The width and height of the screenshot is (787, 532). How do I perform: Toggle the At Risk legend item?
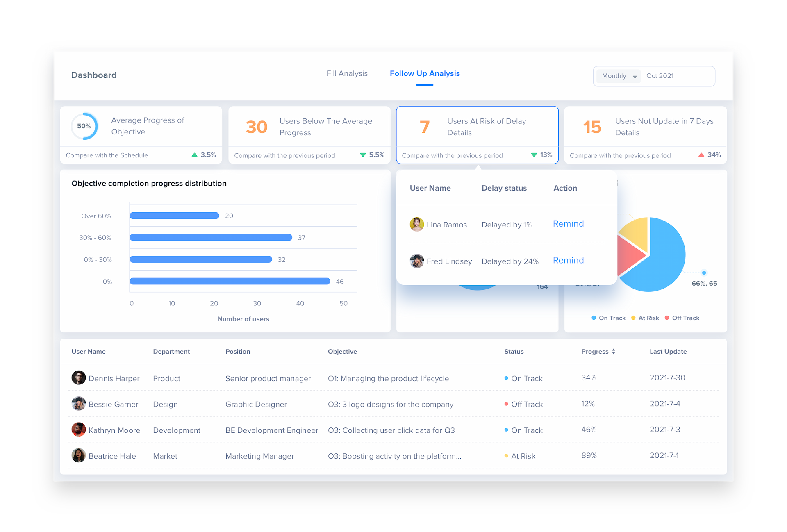(x=645, y=318)
